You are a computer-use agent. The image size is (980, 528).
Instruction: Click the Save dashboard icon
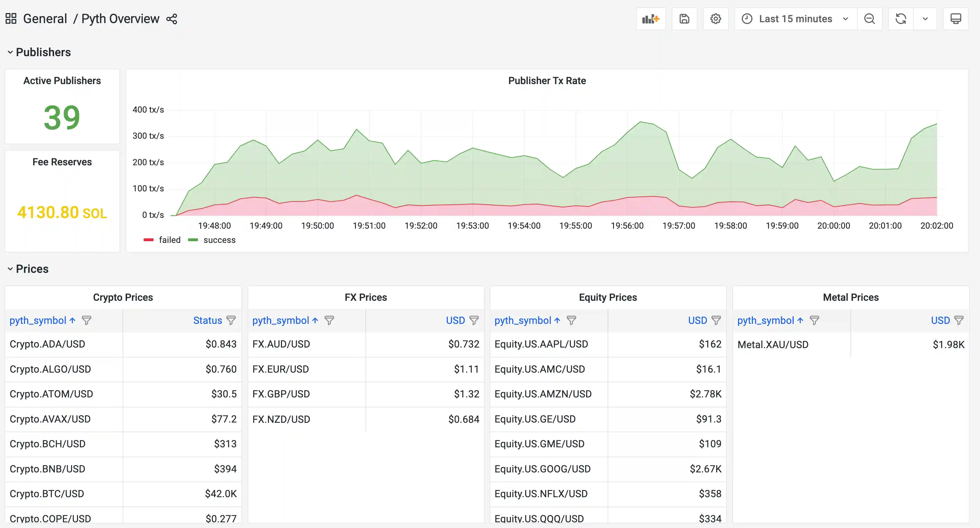click(684, 19)
